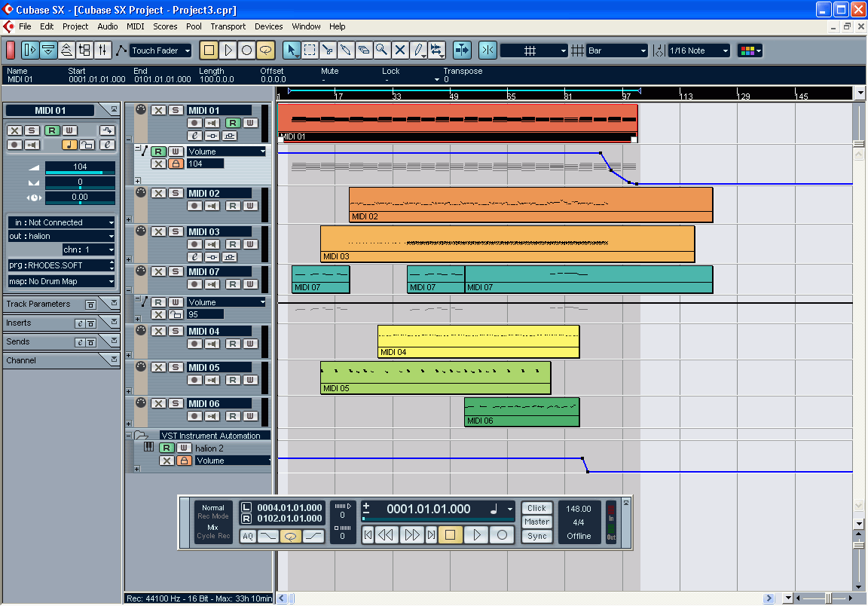Click the toolbar Stop button
Image resolution: width=868 pixels, height=606 pixels.
tap(209, 50)
